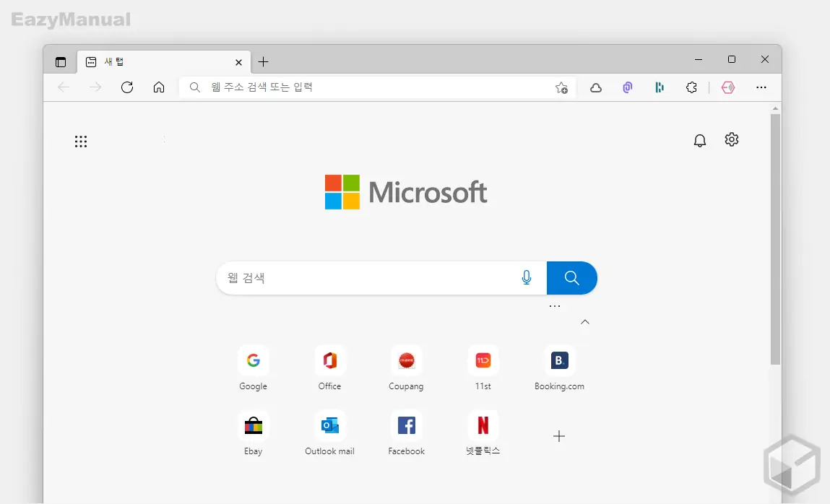
Task: Close the 새 탭 tab
Action: (238, 62)
